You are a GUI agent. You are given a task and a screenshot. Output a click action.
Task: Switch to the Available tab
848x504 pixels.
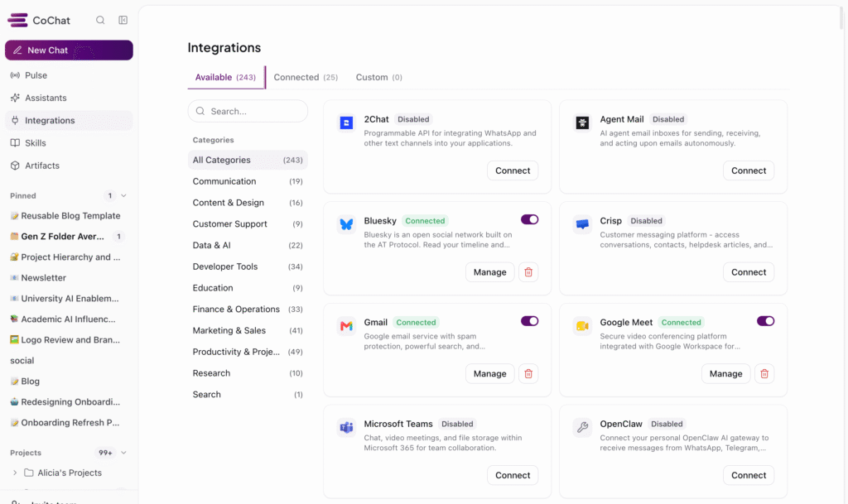coord(225,77)
